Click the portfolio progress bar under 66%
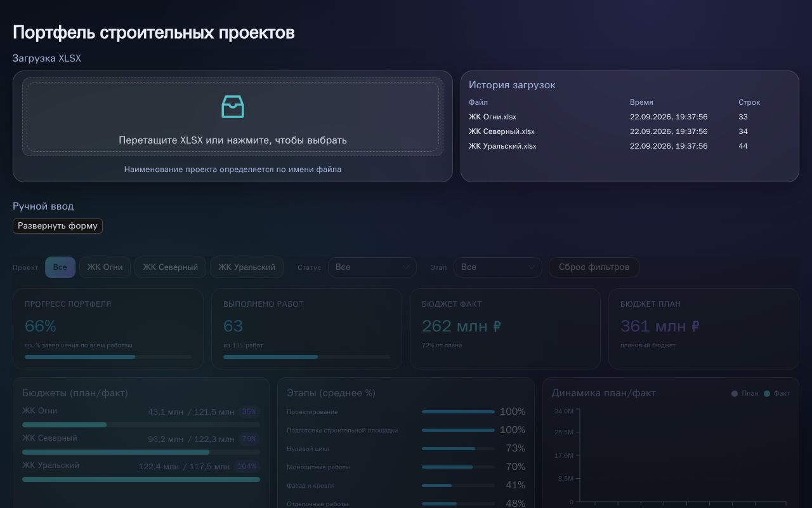This screenshot has width=812, height=508. pyautogui.click(x=108, y=357)
